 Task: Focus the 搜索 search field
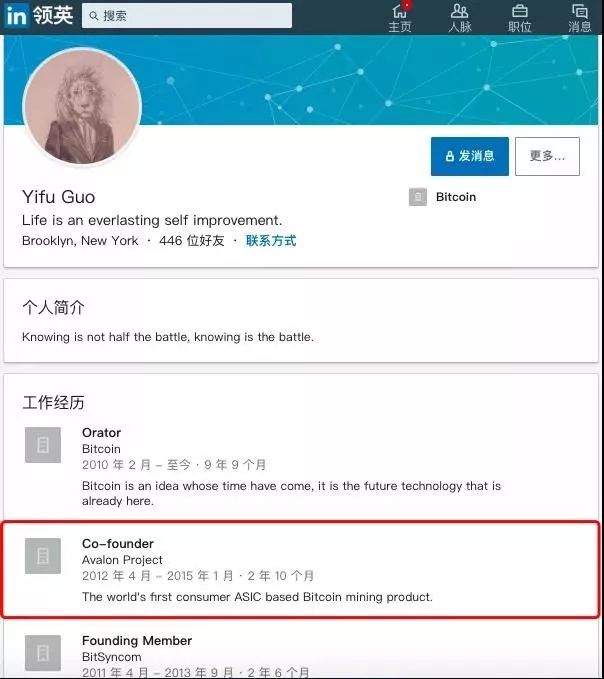187,16
